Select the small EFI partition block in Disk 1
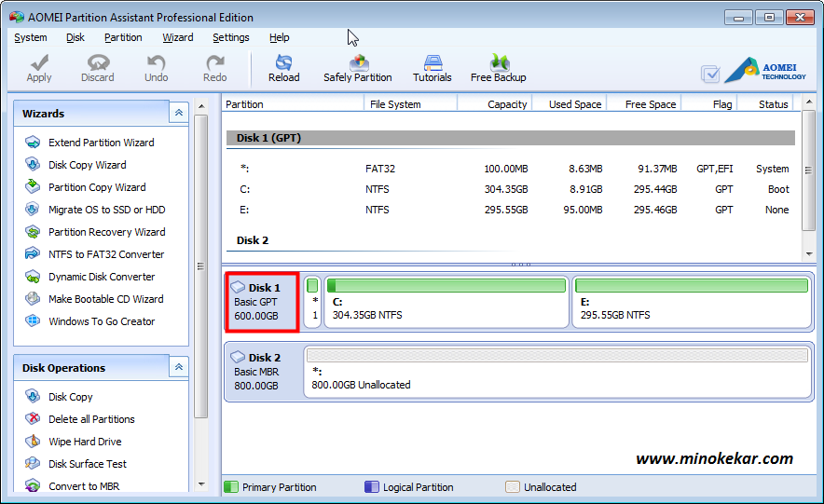 312,302
